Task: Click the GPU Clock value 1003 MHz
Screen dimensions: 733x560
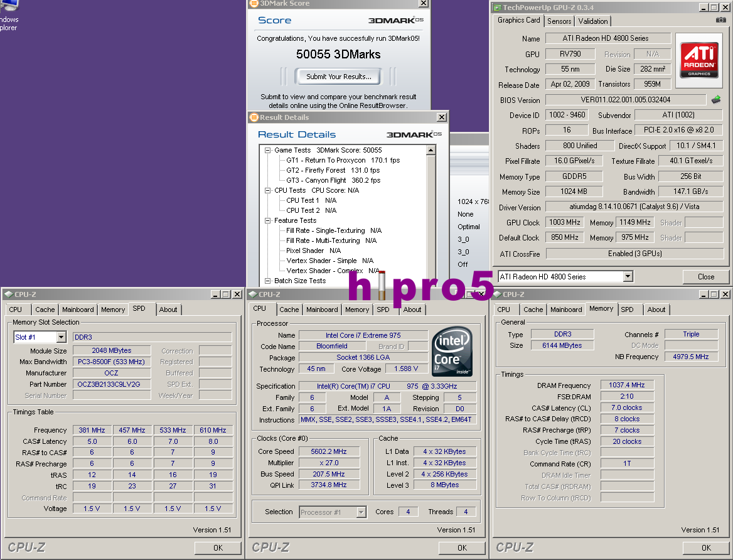Action: [565, 222]
